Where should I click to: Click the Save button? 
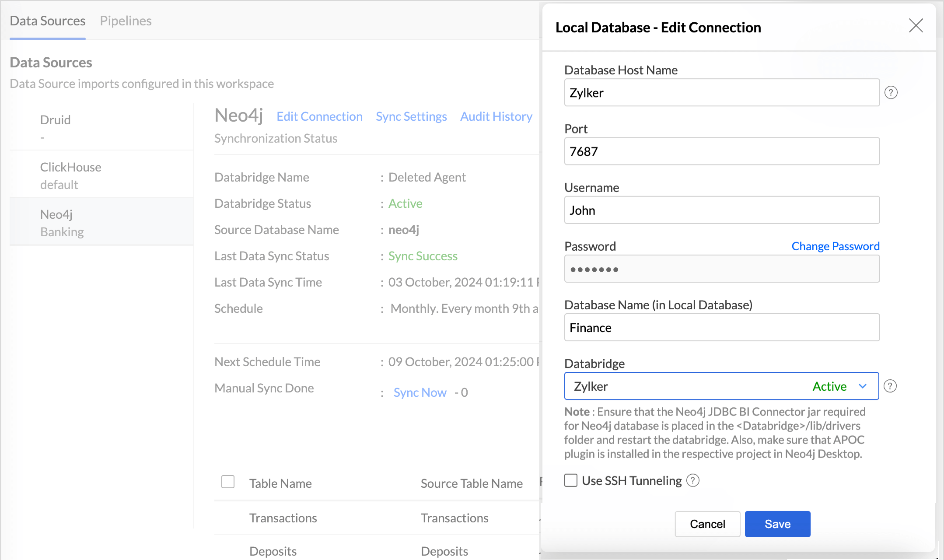click(777, 524)
